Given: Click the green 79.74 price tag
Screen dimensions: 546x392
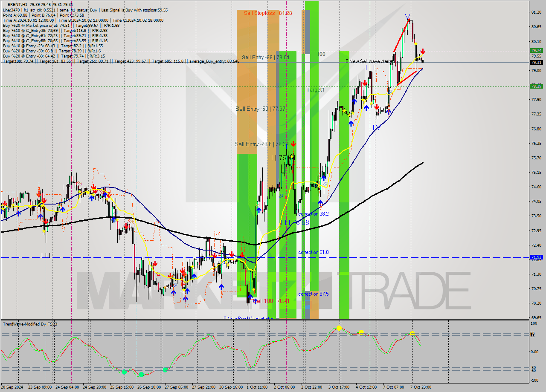Looking at the screenshot, I should click(536, 50).
